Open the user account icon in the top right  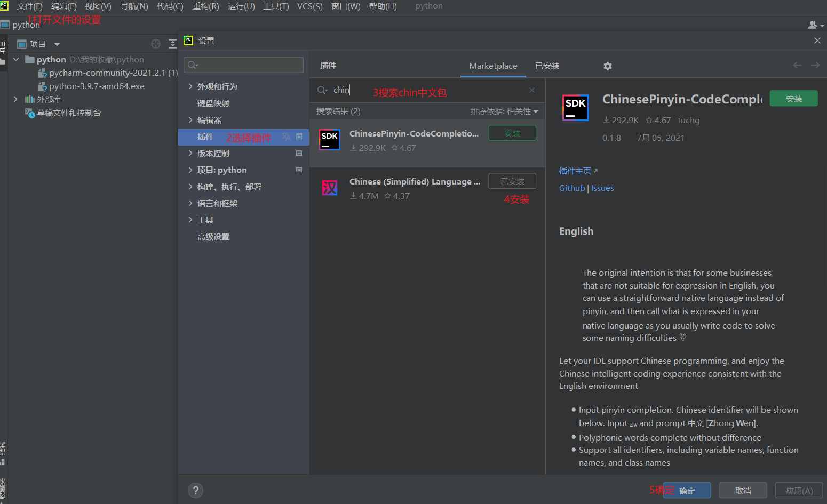[816, 25]
